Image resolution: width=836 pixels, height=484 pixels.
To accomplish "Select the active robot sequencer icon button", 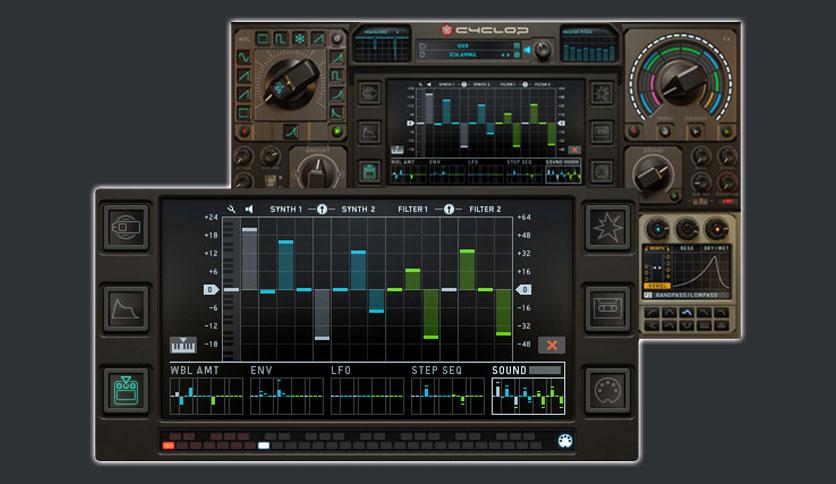I will pos(126,390).
